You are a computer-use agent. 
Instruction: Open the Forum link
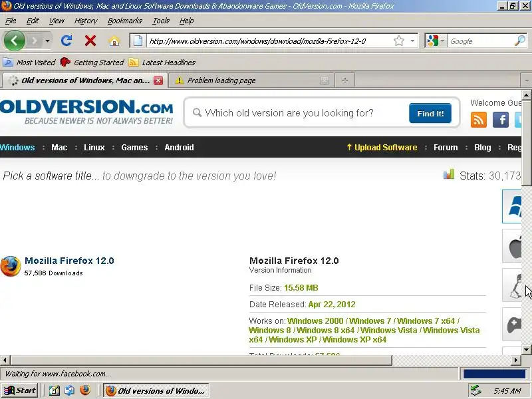[446, 148]
